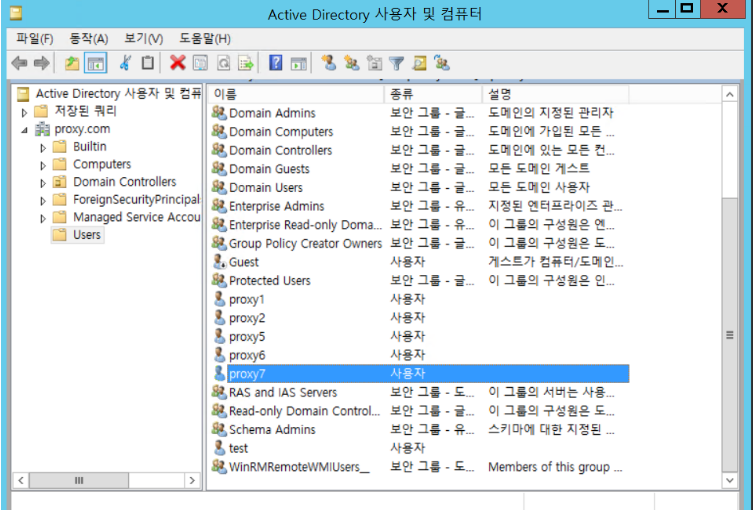
Task: Select the root Active Directory tree node
Action: tap(109, 93)
